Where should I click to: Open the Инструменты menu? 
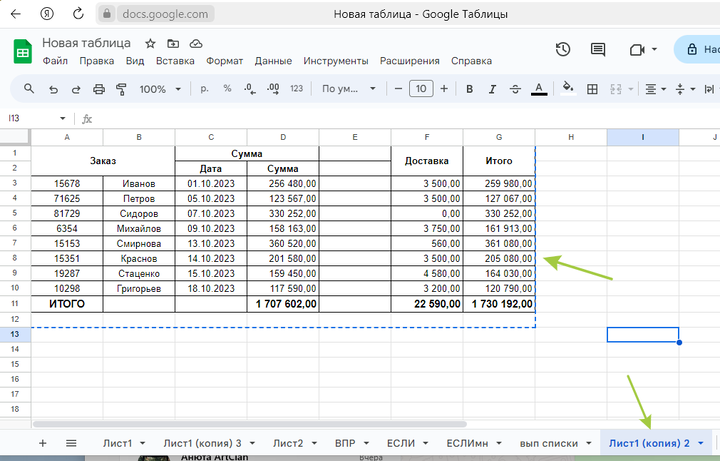(x=336, y=61)
